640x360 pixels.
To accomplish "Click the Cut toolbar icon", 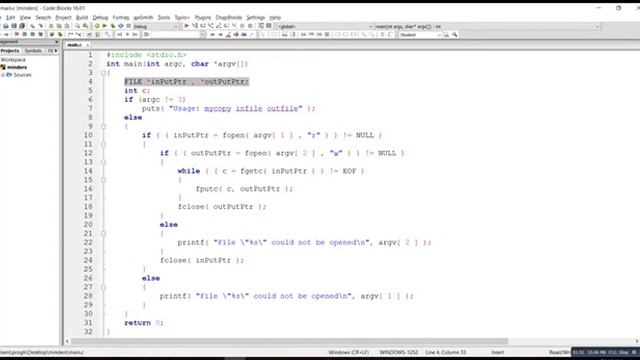I will tap(51, 26).
